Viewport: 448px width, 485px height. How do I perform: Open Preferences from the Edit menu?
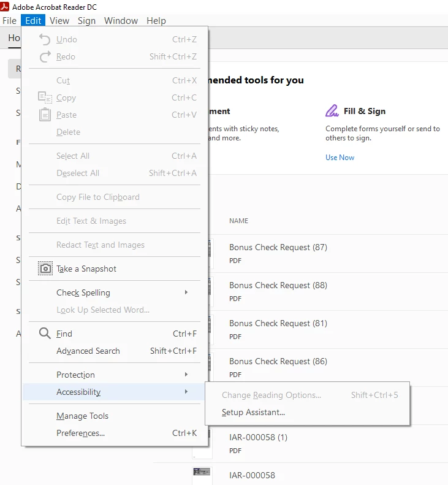click(115, 433)
